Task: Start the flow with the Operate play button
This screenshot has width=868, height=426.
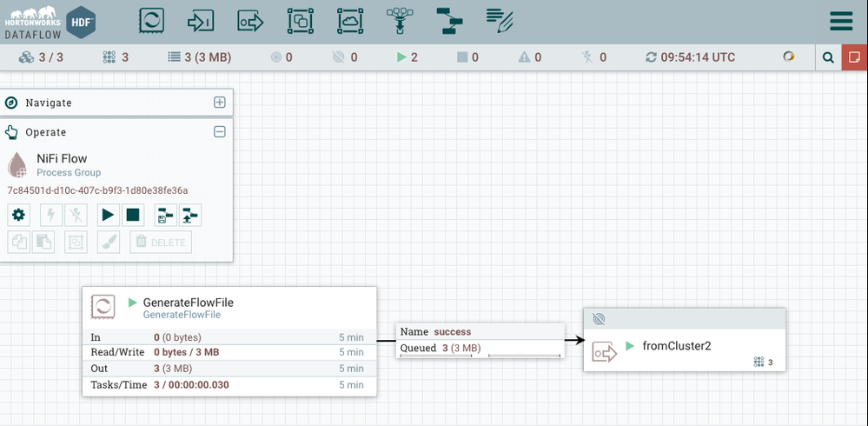Action: click(x=108, y=214)
